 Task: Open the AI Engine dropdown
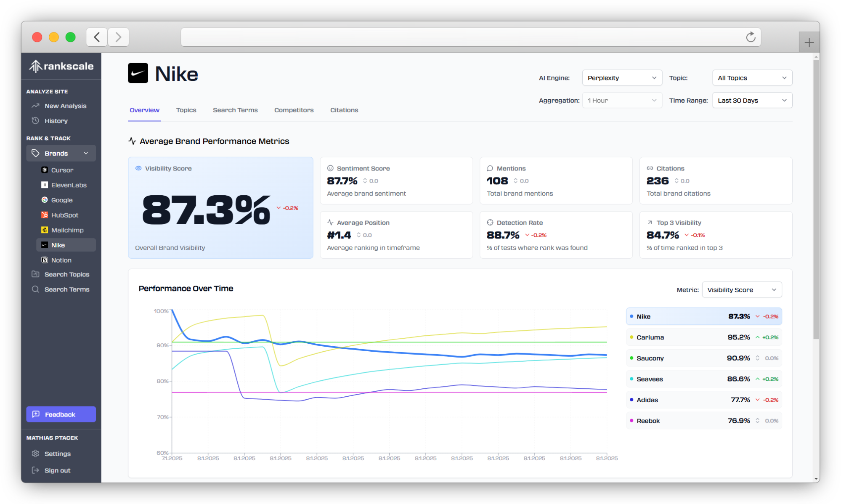point(622,77)
